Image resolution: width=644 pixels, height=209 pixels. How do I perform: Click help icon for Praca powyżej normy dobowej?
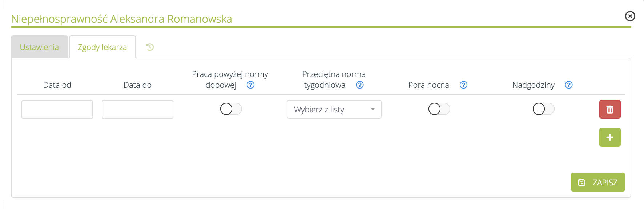[250, 85]
